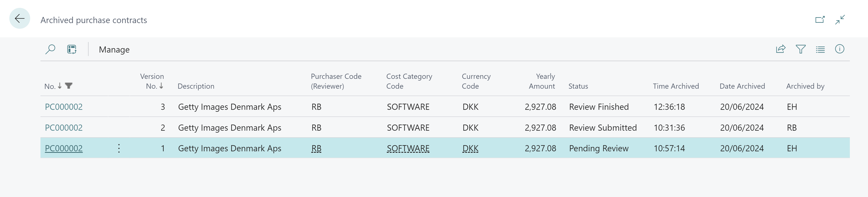Viewport: 868px width, 197px height.
Task: Click date 20/06/2024 in Review Finished row
Action: pyautogui.click(x=742, y=107)
